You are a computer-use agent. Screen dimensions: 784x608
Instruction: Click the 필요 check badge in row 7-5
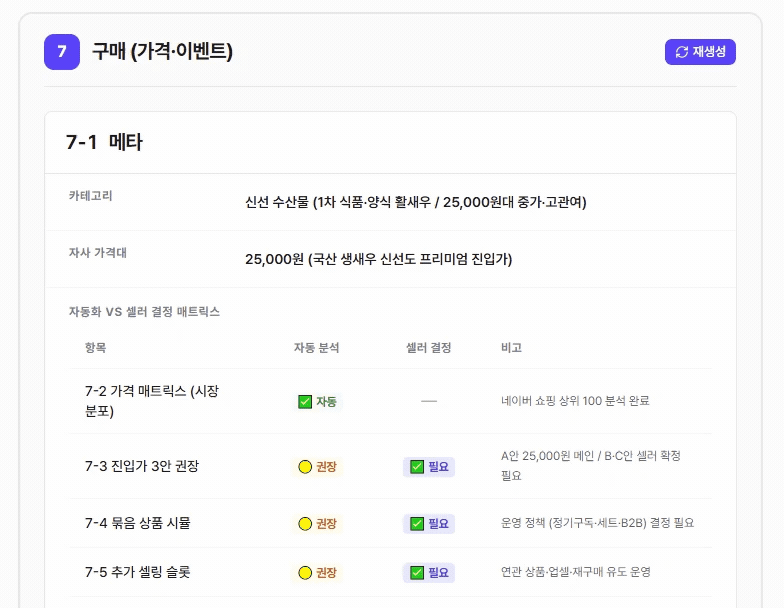429,573
